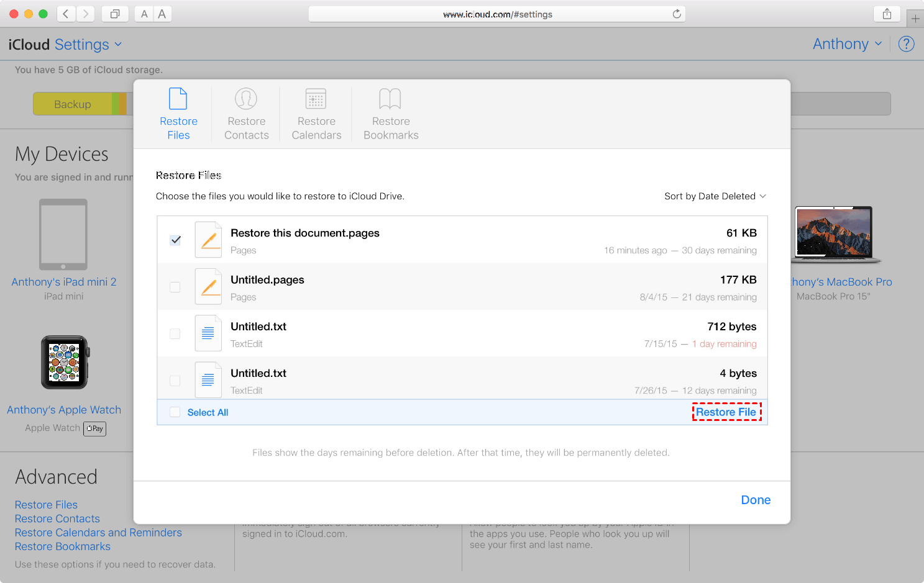
Task: Expand the iCloud Settings app switcher menu
Action: (117, 45)
